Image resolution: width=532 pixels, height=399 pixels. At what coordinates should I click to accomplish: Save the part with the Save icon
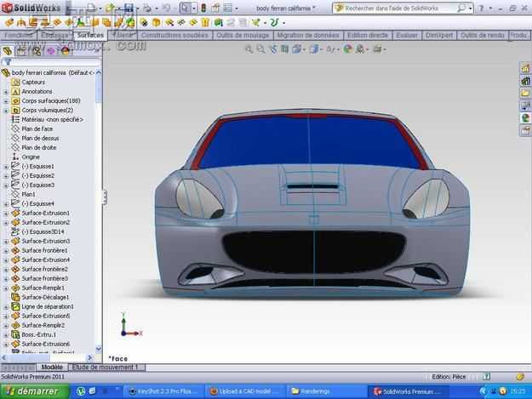click(x=129, y=8)
